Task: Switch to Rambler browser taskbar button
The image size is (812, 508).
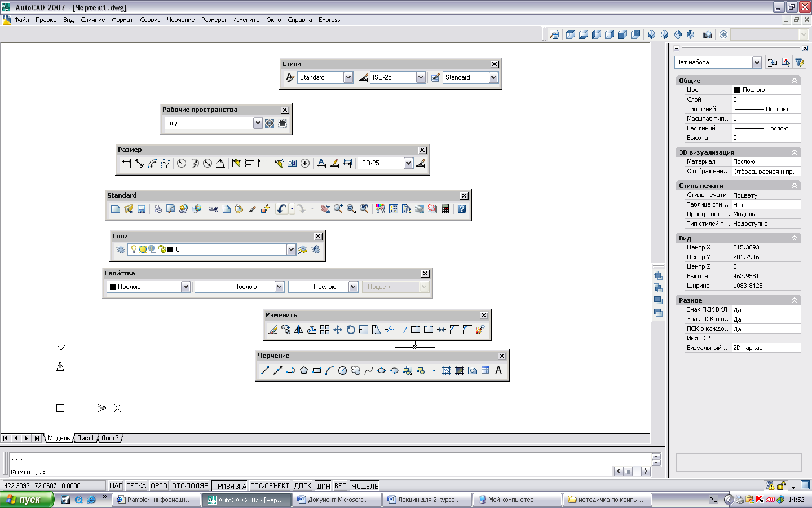Action: point(156,500)
